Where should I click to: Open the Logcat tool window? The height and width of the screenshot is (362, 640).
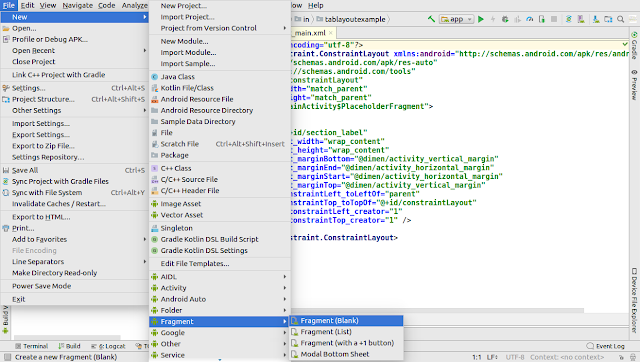click(108, 346)
